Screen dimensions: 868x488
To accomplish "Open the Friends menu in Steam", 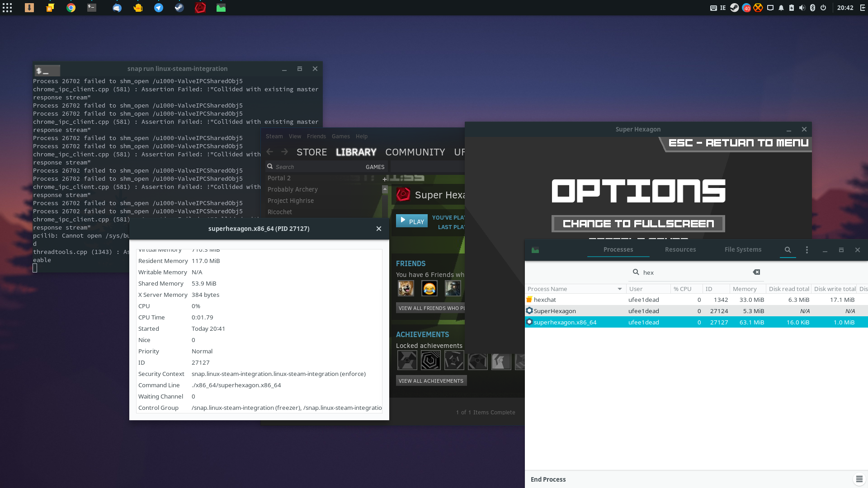I will pos(316,136).
